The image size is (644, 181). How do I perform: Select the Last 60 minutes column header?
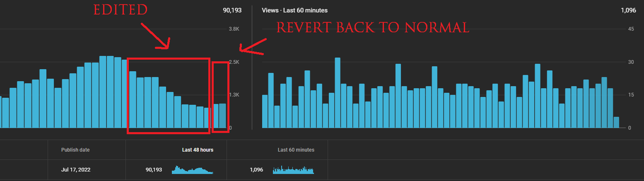(x=296, y=150)
